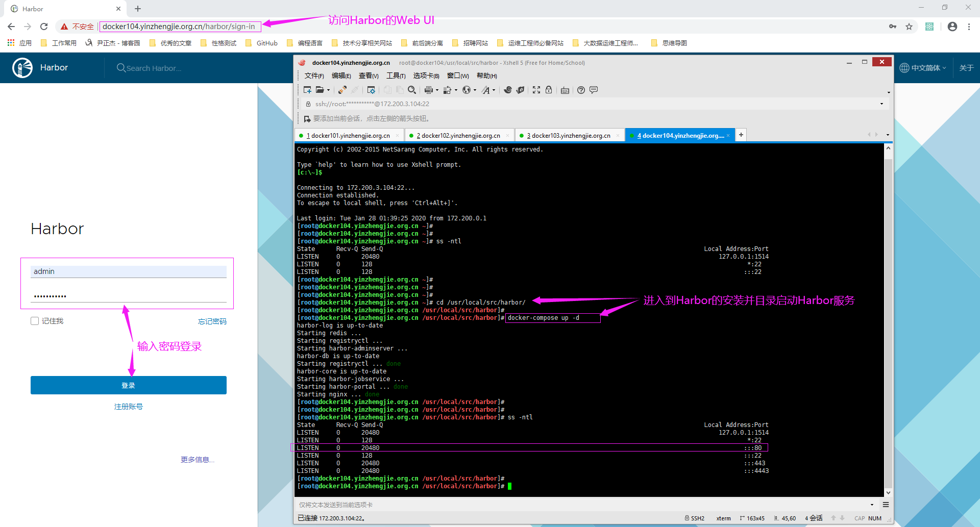Click the Chrome saved password key icon
The height and width of the screenshot is (527, 980).
[x=893, y=27]
